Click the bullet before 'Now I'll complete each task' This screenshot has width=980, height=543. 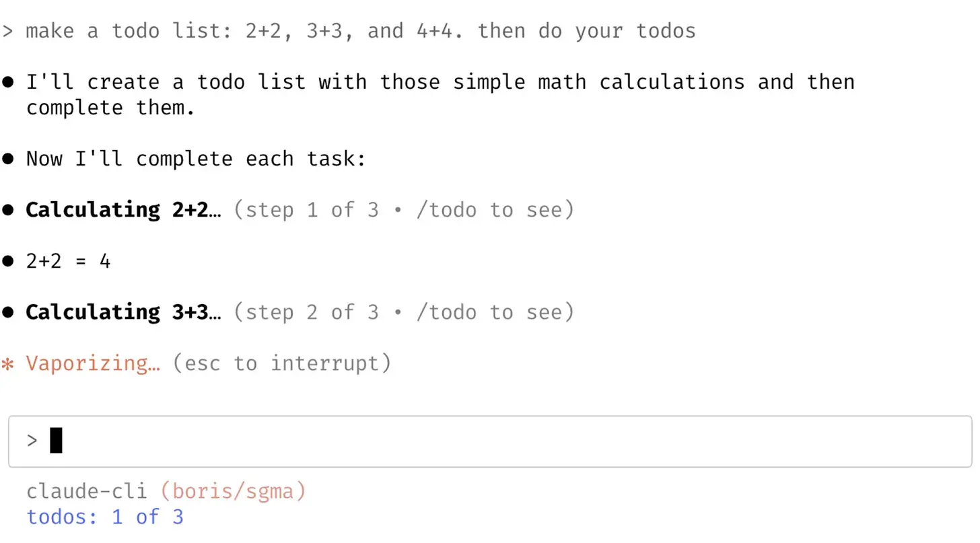(x=8, y=159)
